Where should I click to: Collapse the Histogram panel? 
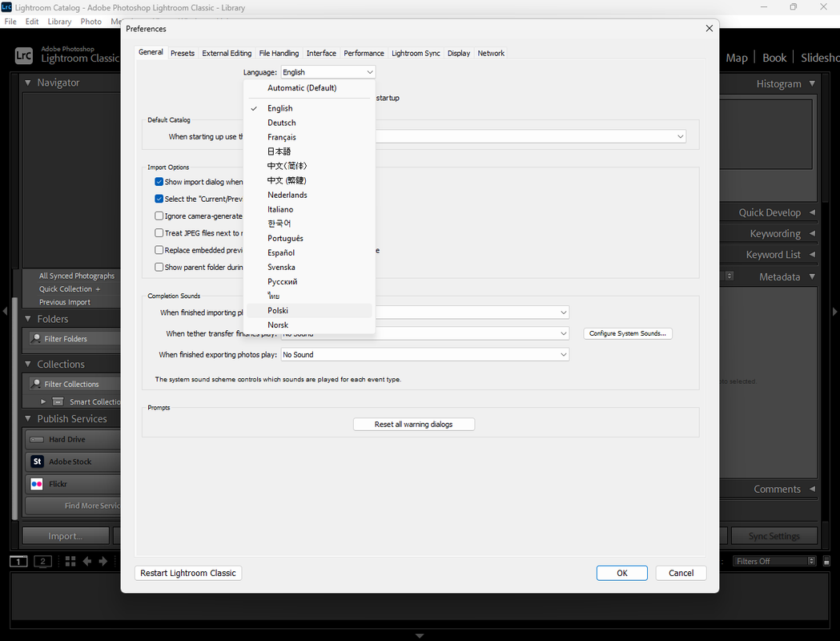(x=812, y=83)
